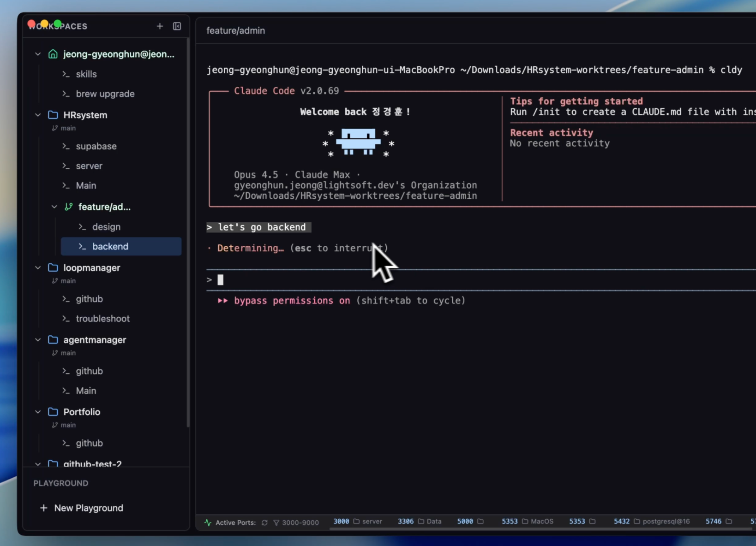This screenshot has width=756, height=546.
Task: Select the troubleshoot terminal in loopmanager
Action: pyautogui.click(x=102, y=319)
